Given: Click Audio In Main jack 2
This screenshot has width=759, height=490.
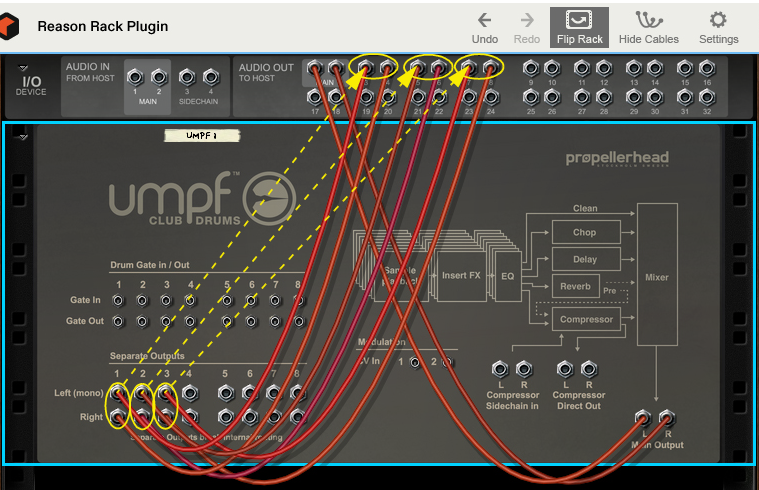Looking at the screenshot, I should point(159,77).
